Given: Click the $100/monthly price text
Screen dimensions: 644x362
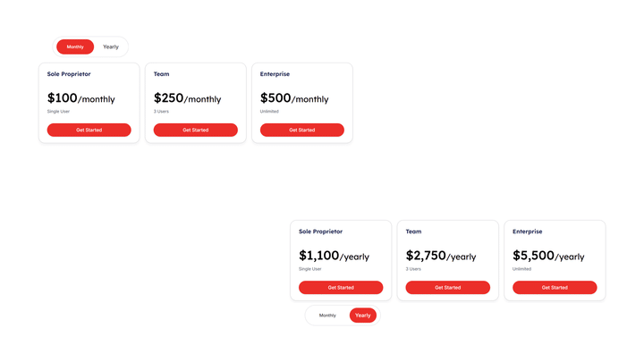Looking at the screenshot, I should (x=80, y=98).
